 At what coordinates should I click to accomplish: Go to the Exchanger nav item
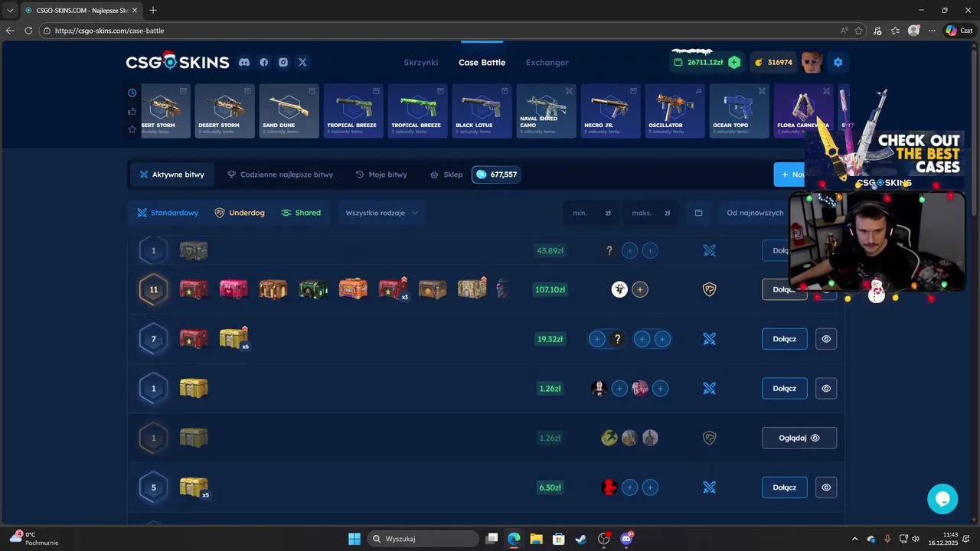(x=547, y=62)
